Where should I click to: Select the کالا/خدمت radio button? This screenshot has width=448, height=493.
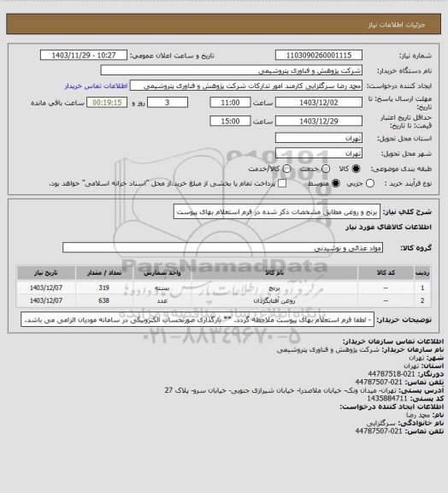(x=286, y=169)
